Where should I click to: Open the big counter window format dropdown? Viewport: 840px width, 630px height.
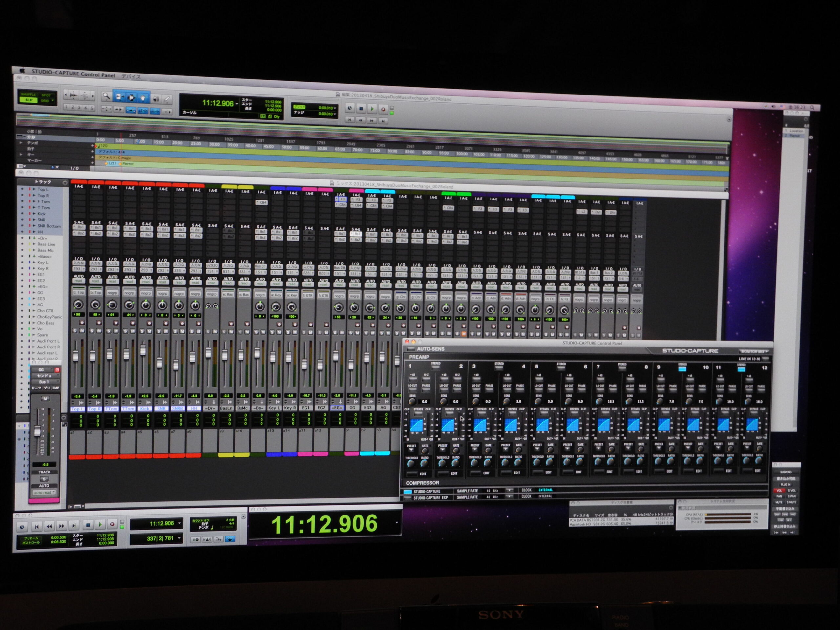397,523
